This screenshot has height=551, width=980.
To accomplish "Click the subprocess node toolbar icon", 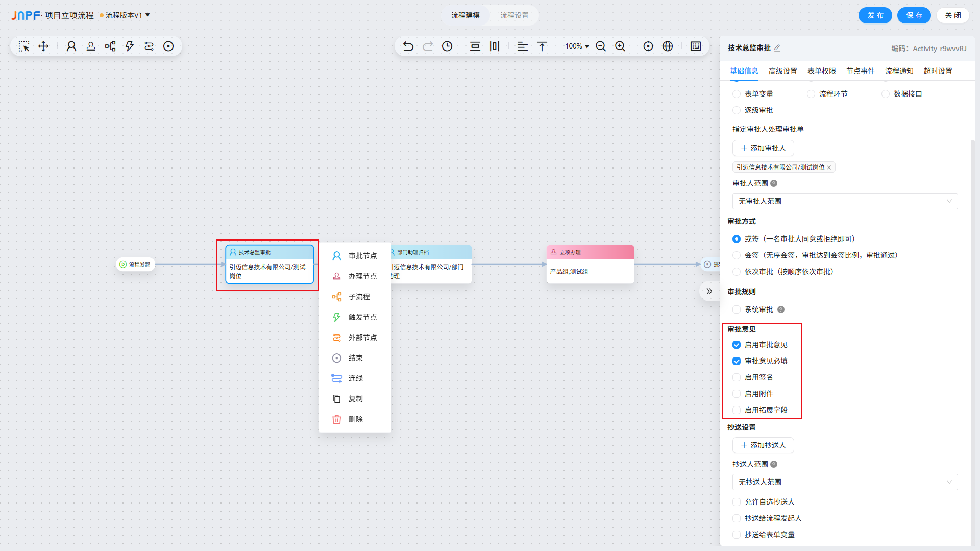I will click(110, 46).
